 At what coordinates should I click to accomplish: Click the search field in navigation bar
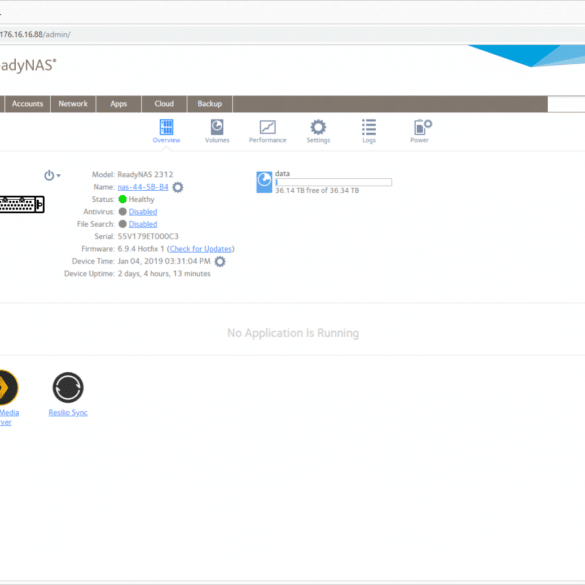(566, 104)
